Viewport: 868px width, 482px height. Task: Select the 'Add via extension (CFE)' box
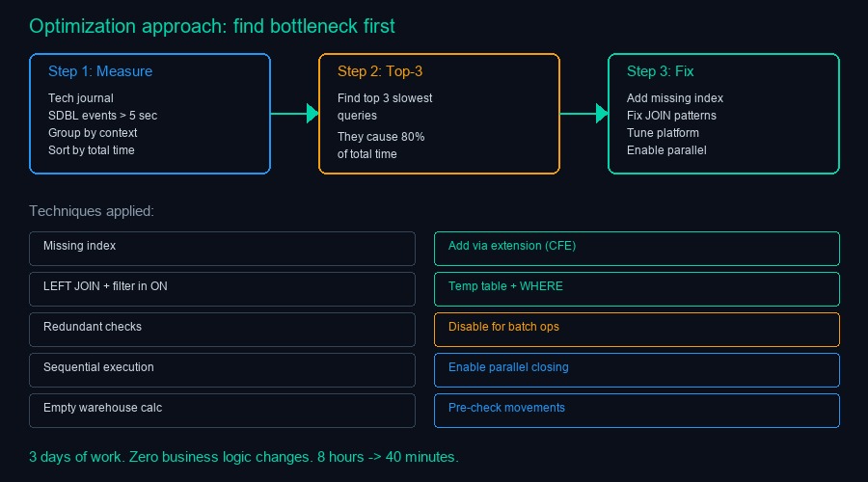pyautogui.click(x=637, y=248)
